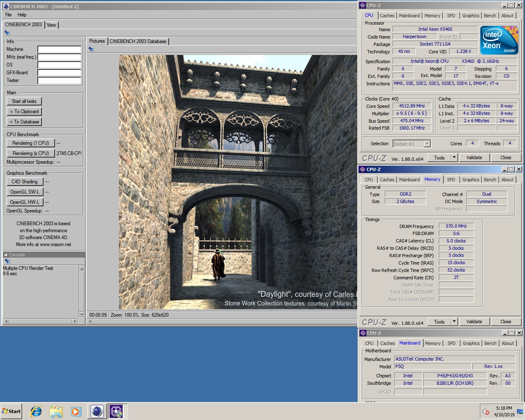Click picture panel horizontal scrollbar left arrow

point(90,321)
